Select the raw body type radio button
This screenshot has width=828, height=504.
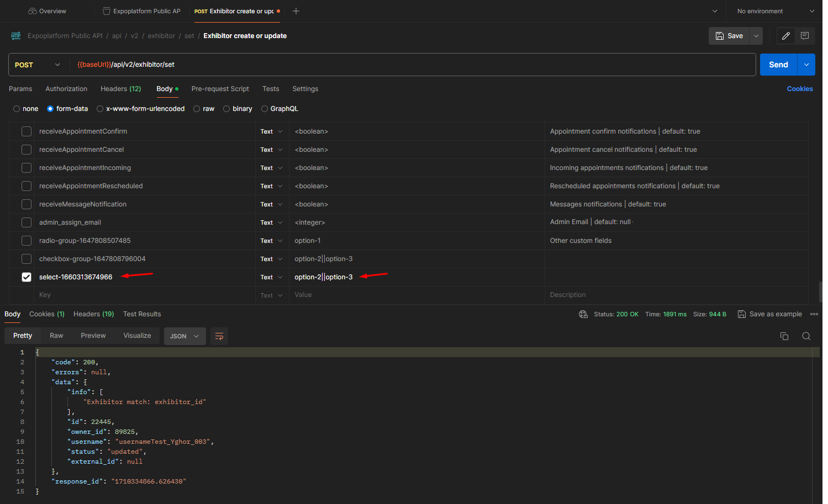(x=197, y=108)
